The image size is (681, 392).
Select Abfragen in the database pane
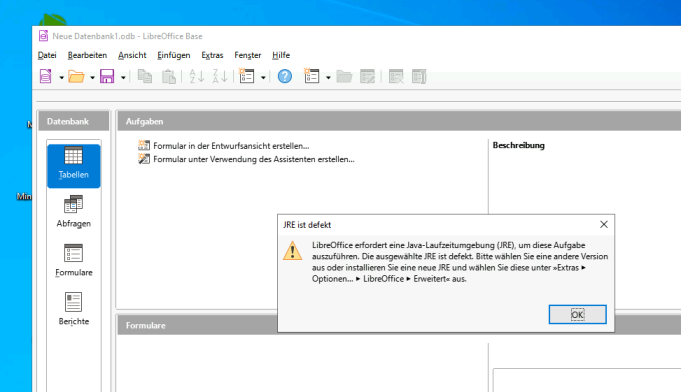click(x=74, y=212)
